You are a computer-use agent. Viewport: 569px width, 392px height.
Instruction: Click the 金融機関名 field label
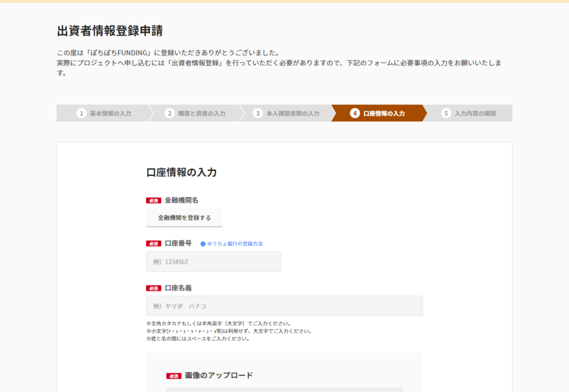(x=182, y=200)
